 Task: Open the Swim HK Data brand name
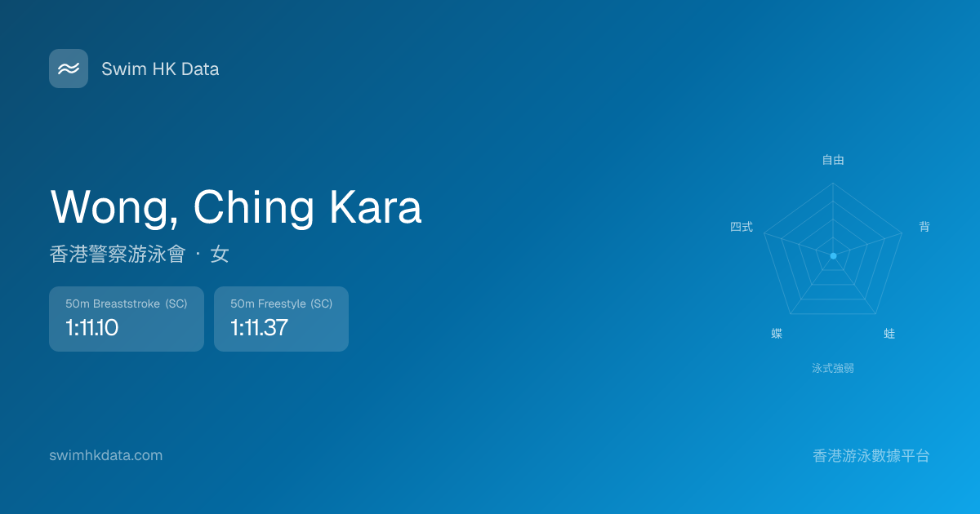point(160,69)
